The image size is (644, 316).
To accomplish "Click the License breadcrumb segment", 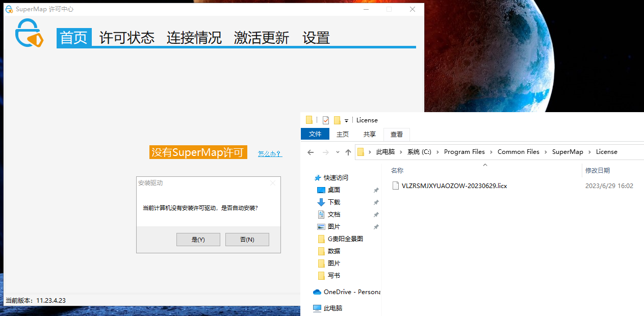I will (x=607, y=152).
